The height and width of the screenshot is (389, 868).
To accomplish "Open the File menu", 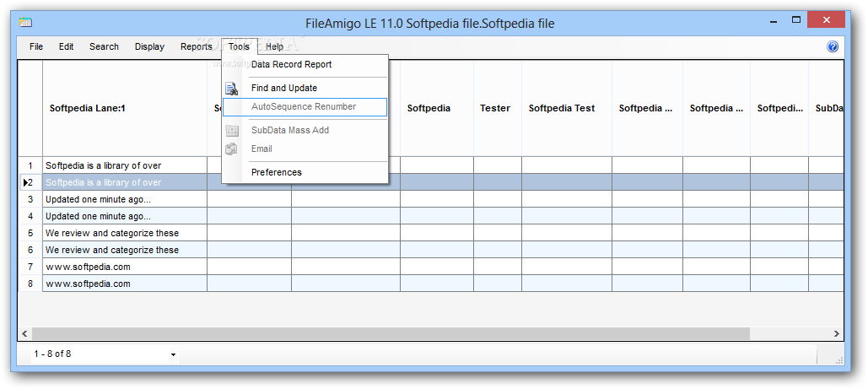I will coord(36,46).
